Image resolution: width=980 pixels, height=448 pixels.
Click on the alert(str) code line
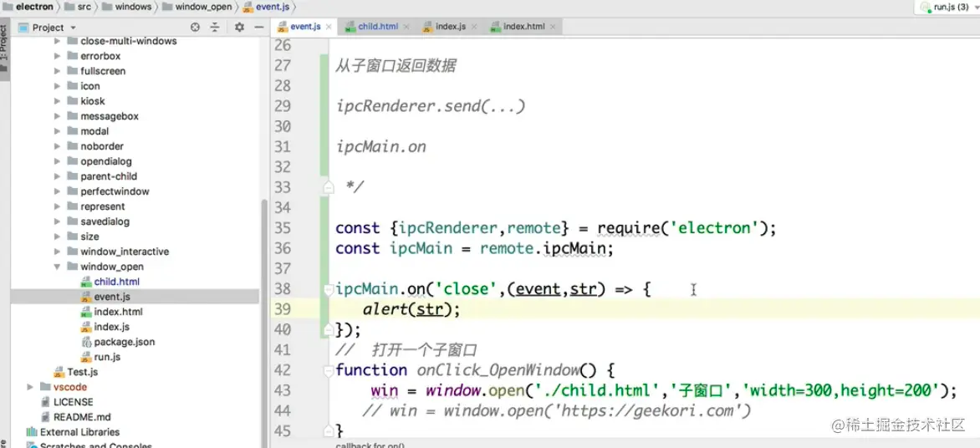coord(411,309)
